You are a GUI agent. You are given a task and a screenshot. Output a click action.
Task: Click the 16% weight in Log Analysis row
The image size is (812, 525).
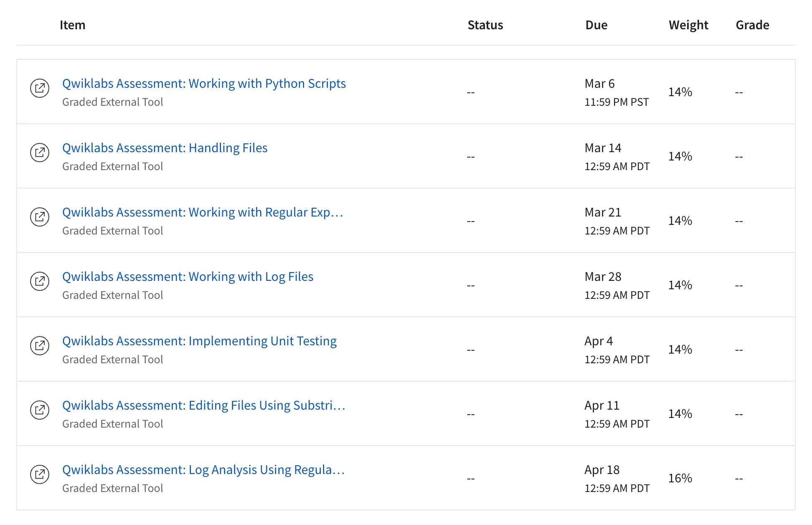(680, 478)
